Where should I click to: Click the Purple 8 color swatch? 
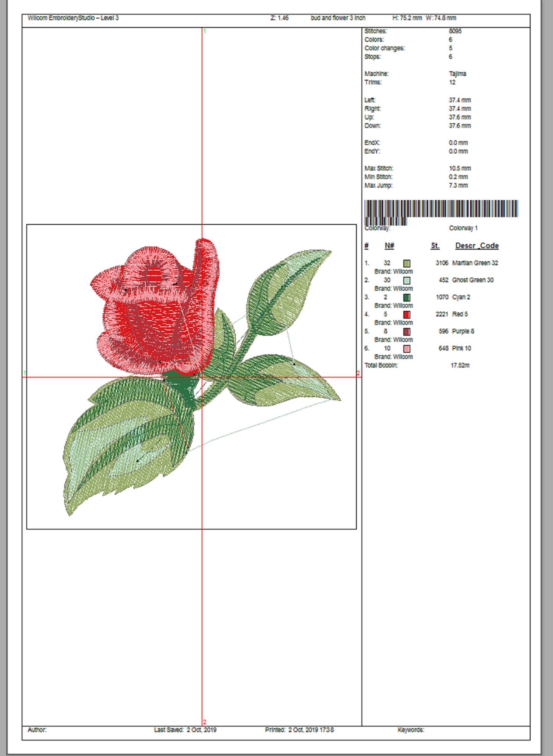click(407, 332)
